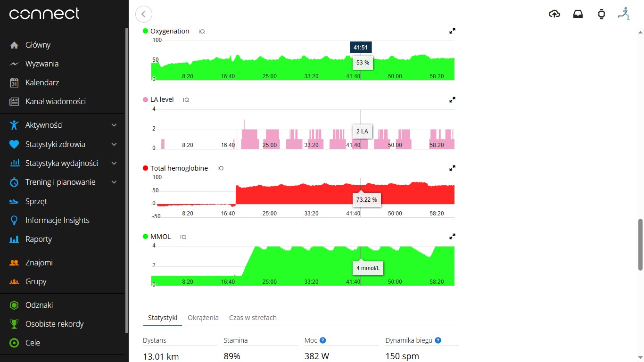The height and width of the screenshot is (362, 644).
Task: Expand Trening i planowanie chevron
Action: coord(114,182)
